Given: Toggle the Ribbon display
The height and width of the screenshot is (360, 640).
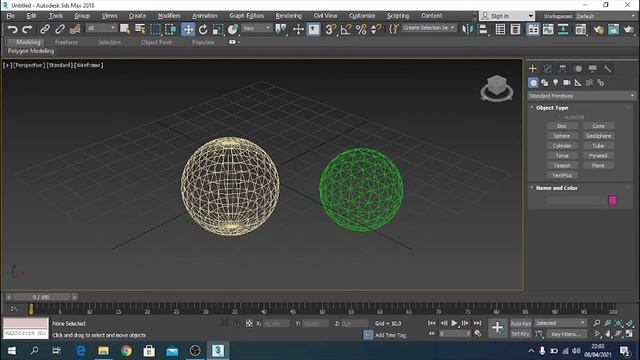Looking at the screenshot, I should pos(533,29).
